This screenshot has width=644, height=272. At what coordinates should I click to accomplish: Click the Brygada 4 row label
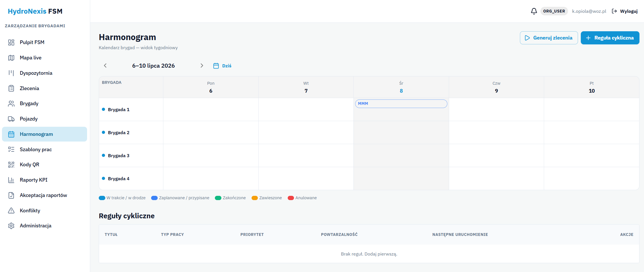click(x=118, y=178)
